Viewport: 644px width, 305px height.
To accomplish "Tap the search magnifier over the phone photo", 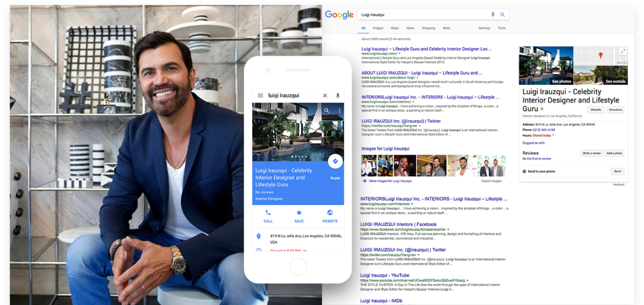I will pyautogui.click(x=326, y=110).
